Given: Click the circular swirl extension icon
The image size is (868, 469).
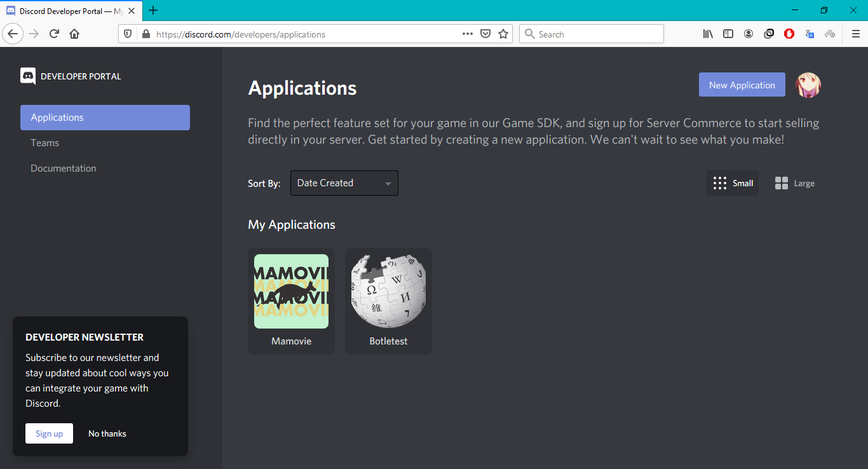Looking at the screenshot, I should tap(769, 34).
